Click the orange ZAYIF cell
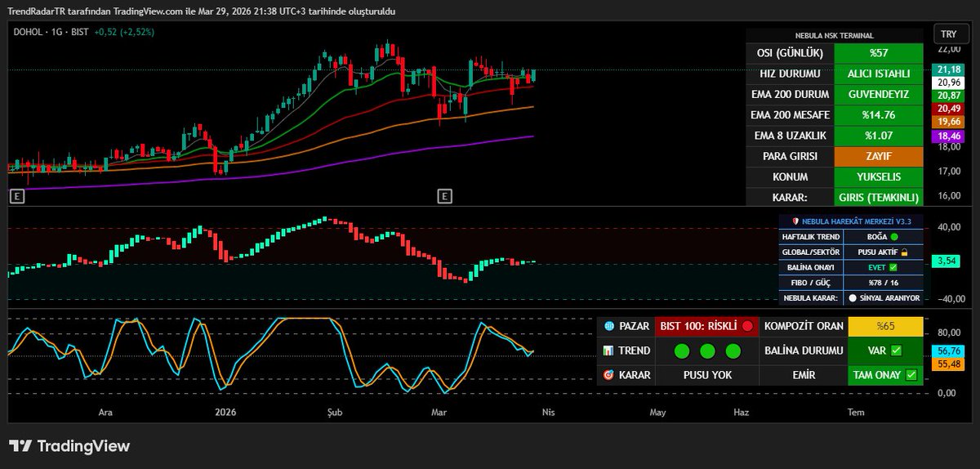The image size is (980, 469). tap(879, 156)
